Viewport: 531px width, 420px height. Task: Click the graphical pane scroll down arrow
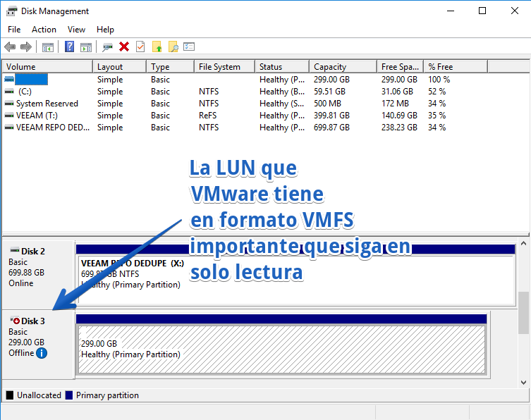coord(523,383)
